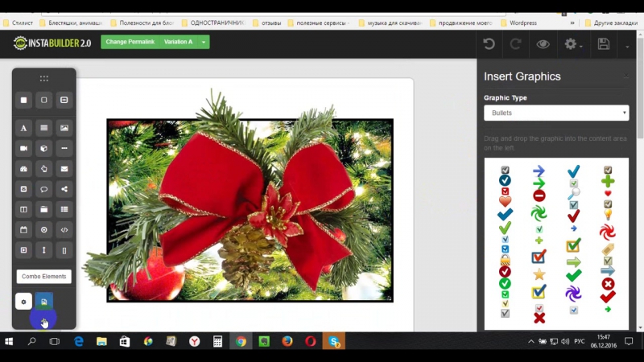Open the ОДНОСТРАНИЧНИКИ bookmark folder
Viewport: 644px width, 362px height.
coord(213,23)
